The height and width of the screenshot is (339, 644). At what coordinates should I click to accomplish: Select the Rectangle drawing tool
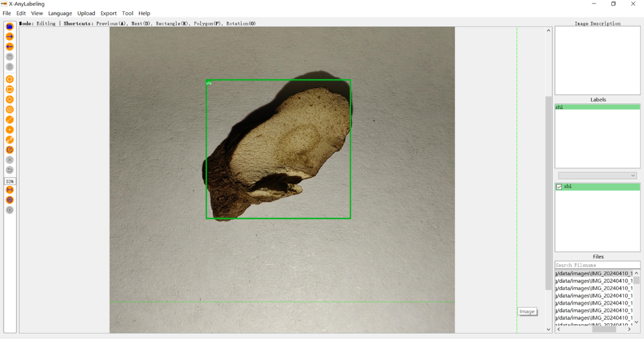point(10,89)
